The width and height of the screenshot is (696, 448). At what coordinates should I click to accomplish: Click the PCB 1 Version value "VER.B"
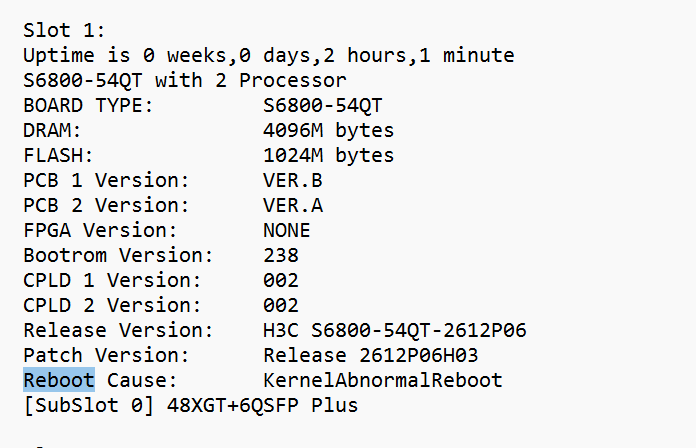pyautogui.click(x=293, y=180)
